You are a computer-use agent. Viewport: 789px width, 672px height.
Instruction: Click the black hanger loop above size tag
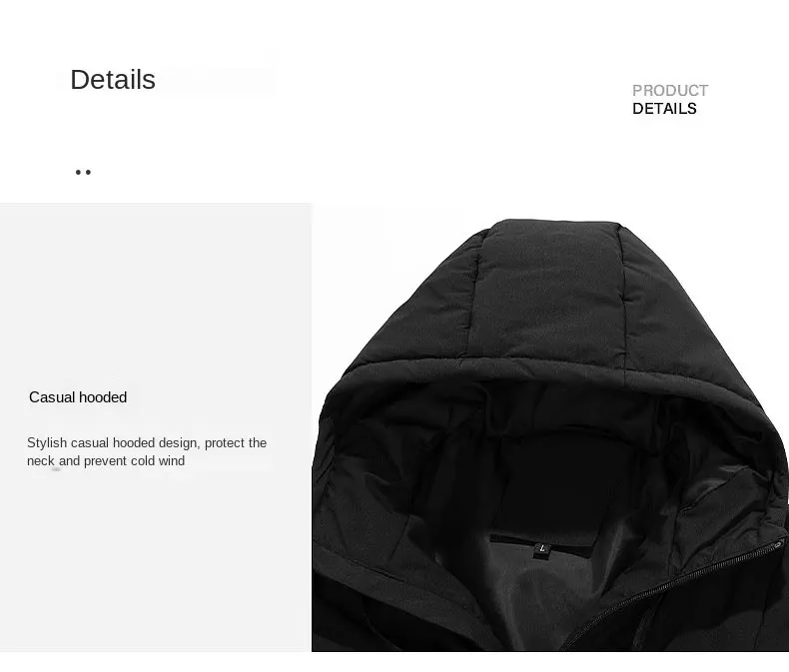[x=541, y=541]
